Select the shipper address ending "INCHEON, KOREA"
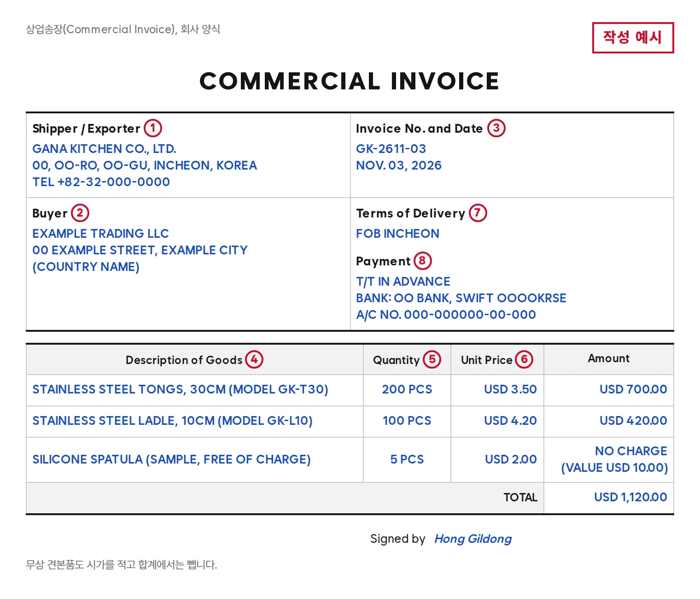This screenshot has width=700, height=599. tap(145, 165)
